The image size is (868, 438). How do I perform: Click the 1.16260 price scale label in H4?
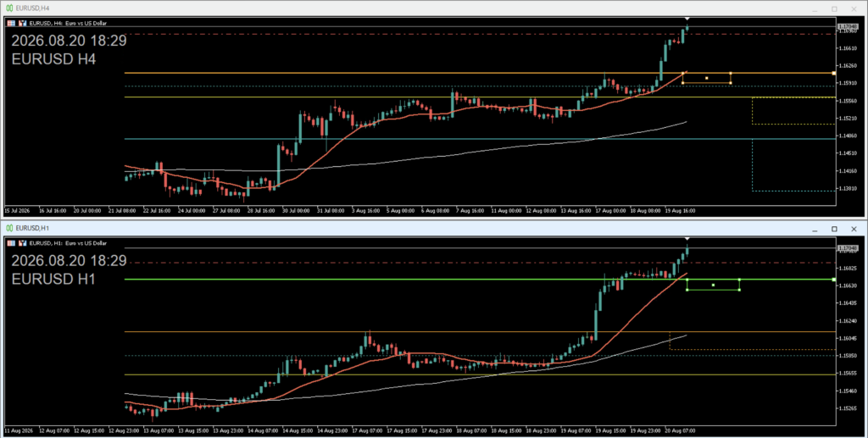[848, 66]
